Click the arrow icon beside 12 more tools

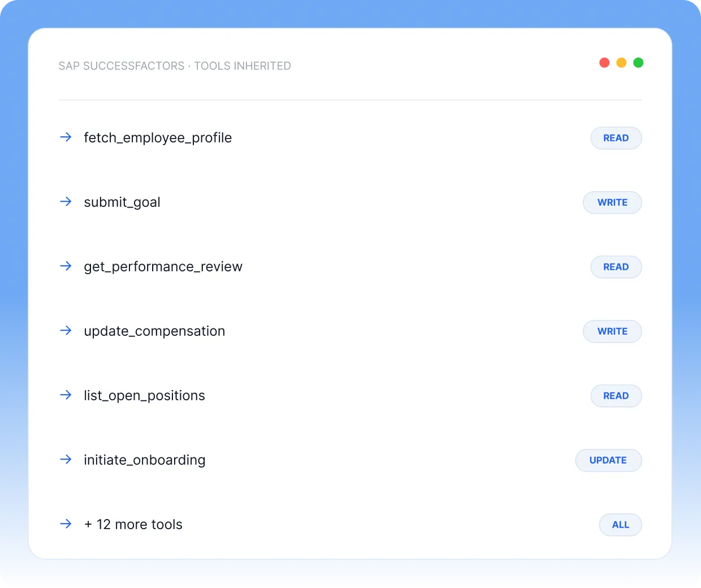(x=66, y=524)
